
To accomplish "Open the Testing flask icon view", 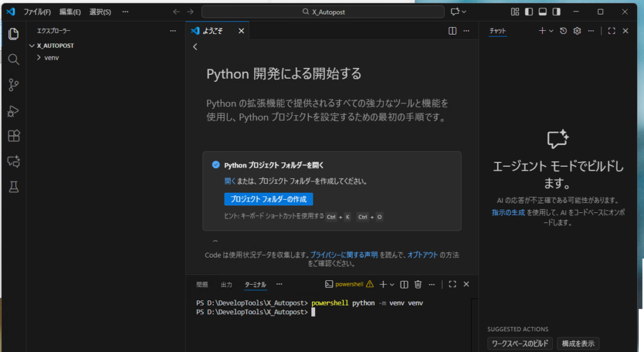I will tap(13, 187).
